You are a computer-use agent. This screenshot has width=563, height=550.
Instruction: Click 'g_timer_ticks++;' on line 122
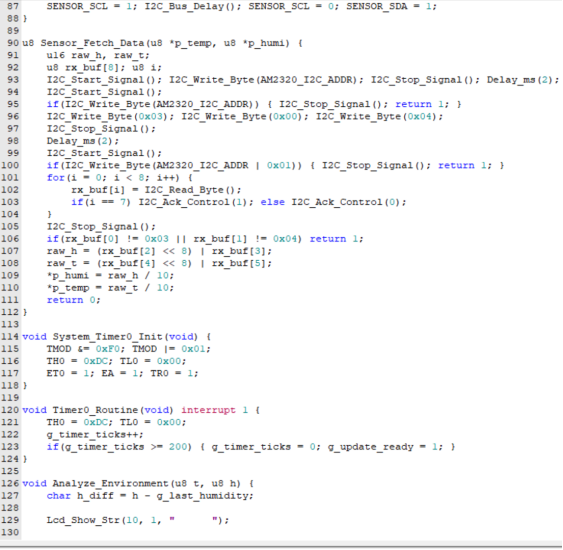[x=95, y=434]
